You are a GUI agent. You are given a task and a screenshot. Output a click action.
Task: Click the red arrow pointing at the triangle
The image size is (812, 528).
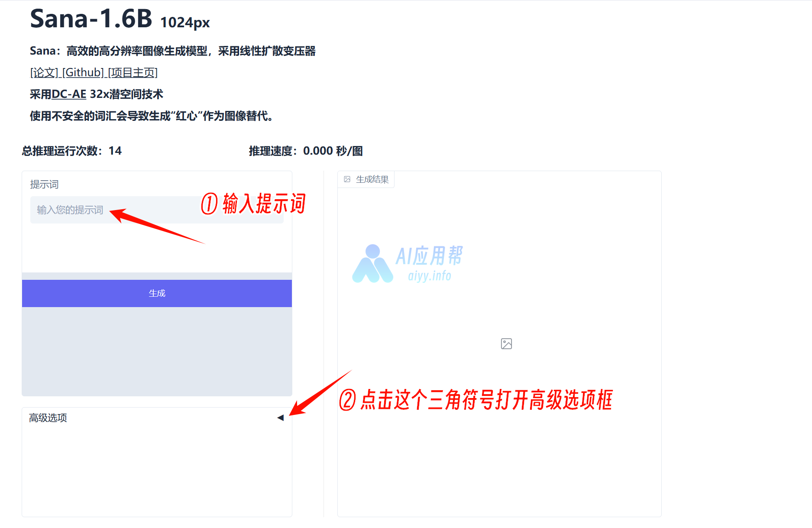pyautogui.click(x=320, y=393)
